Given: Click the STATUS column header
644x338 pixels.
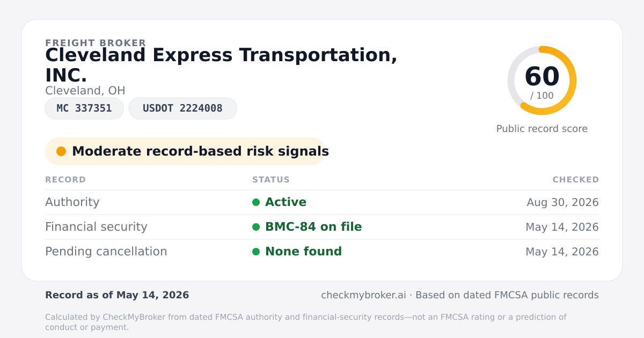Looking at the screenshot, I should point(271,180).
